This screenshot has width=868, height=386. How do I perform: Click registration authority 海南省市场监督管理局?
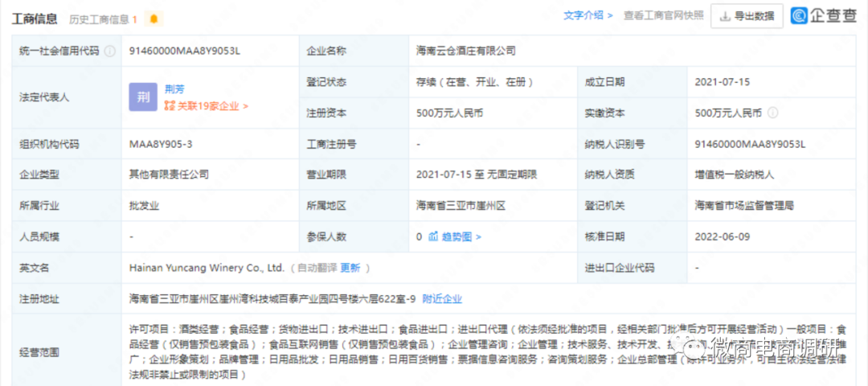pyautogui.click(x=744, y=206)
